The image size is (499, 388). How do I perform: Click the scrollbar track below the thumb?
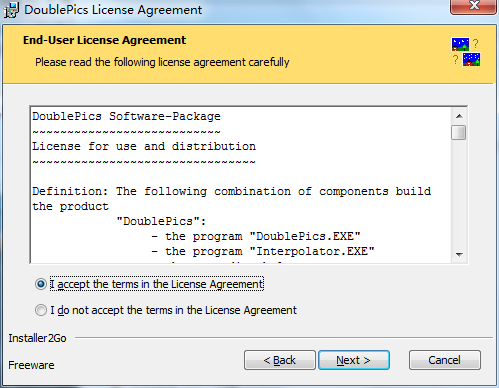coord(459,193)
